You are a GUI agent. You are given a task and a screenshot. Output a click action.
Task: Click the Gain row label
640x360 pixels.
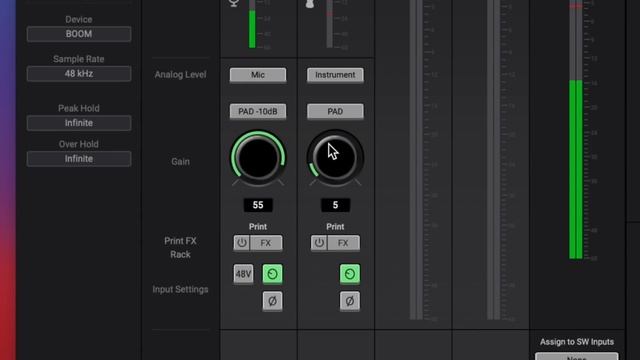coord(180,162)
